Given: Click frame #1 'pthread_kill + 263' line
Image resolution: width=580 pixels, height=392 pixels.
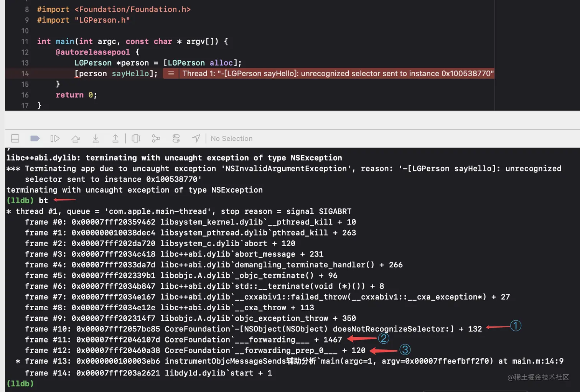Looking at the screenshot, I should coord(191,233).
